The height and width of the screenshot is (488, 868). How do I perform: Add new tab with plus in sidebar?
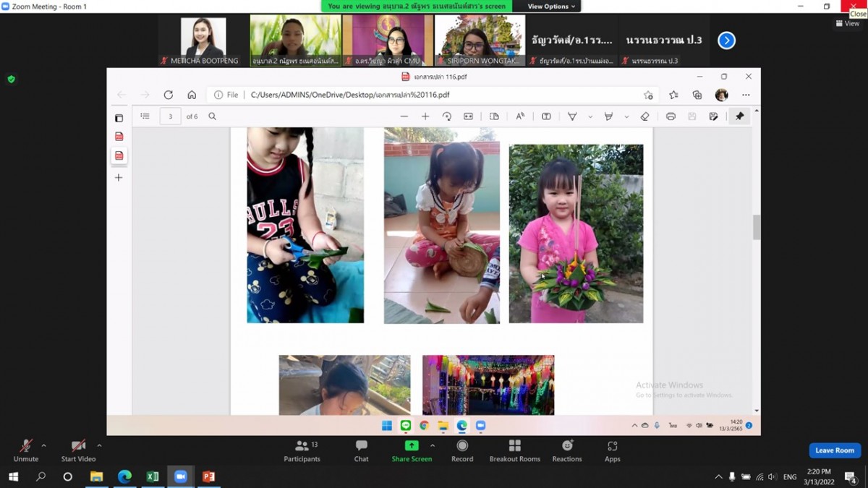pos(119,177)
